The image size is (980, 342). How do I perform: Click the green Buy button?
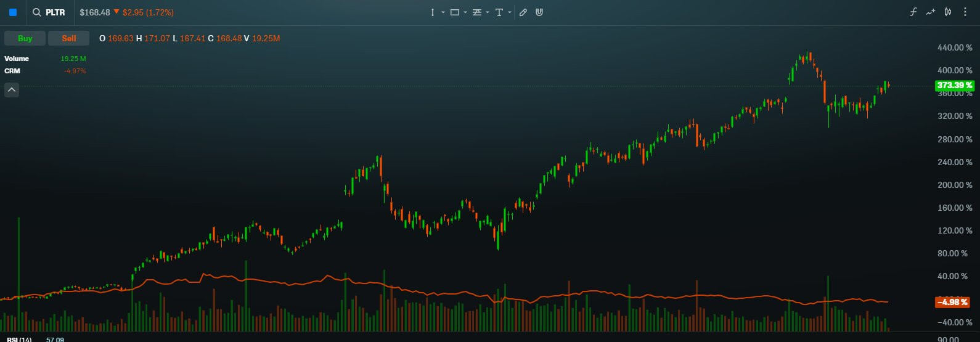click(25, 38)
